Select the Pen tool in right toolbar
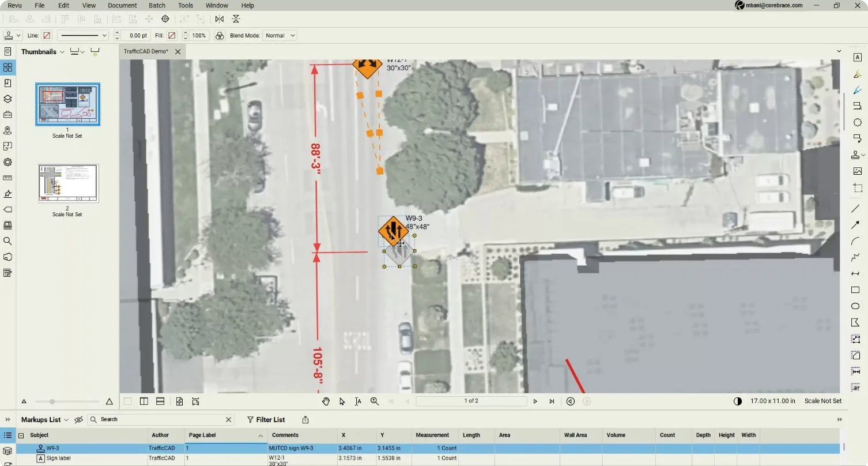Screen dimensions: 868x466 click(x=857, y=90)
